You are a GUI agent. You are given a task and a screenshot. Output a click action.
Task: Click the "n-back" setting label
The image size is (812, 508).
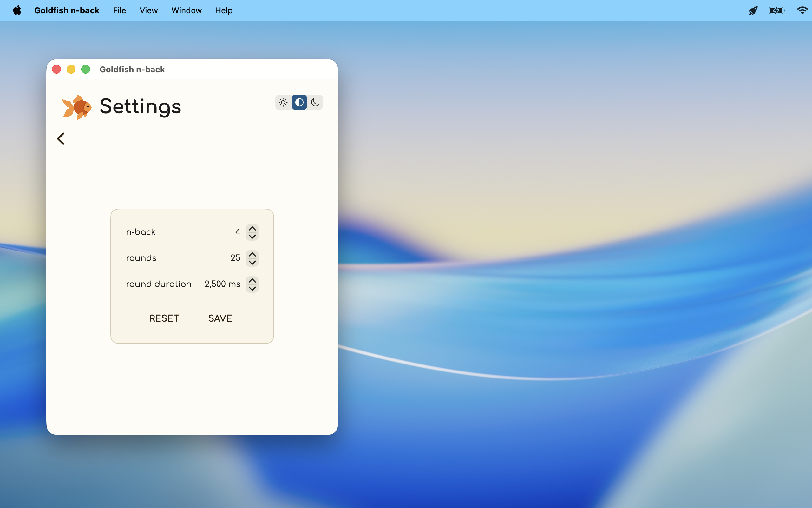(x=141, y=232)
